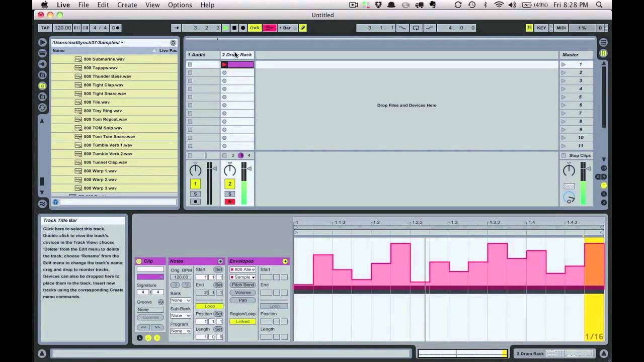The image size is (644, 362).
Task: Select 808 Tight Snare.wav sample
Action: coord(105,94)
